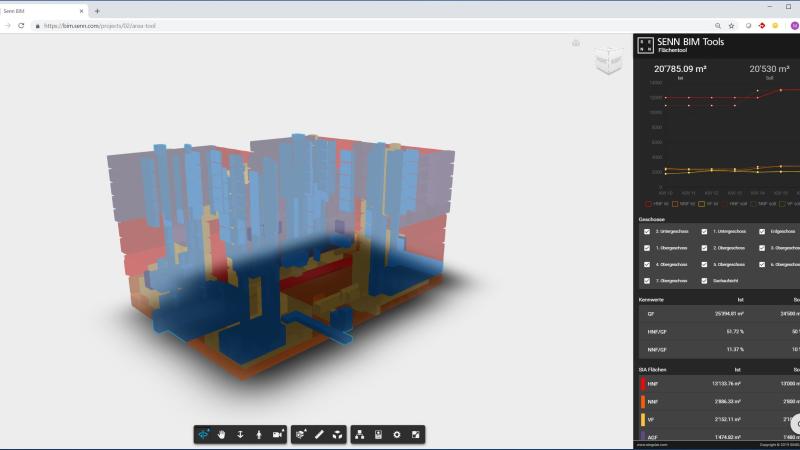Disable the Dachaufsicht checkbox
The height and width of the screenshot is (450, 800).
(x=705, y=281)
